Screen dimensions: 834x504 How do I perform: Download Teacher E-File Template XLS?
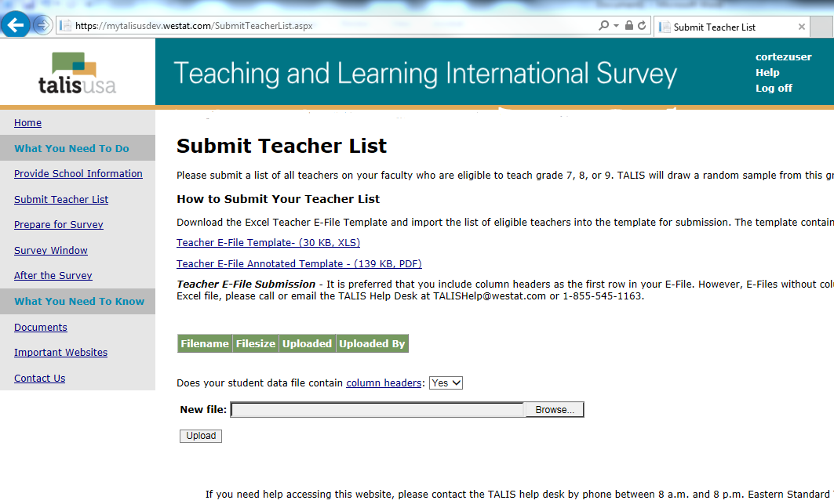[268, 242]
